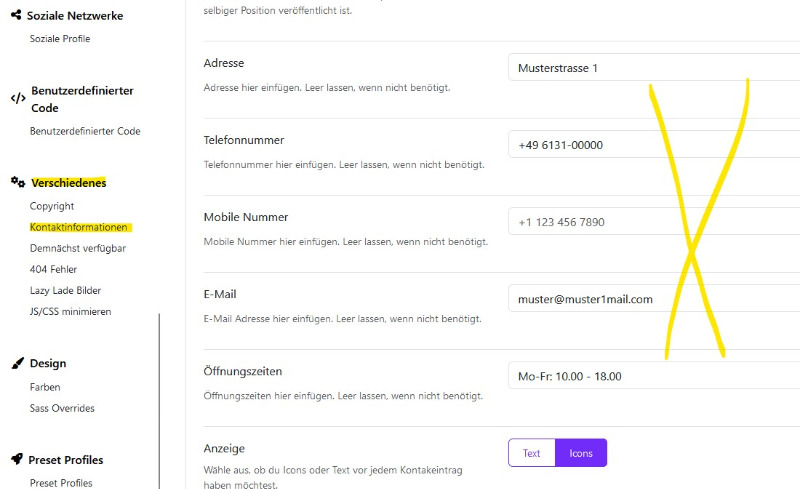Click into the Adresse input field

pyautogui.click(x=654, y=67)
